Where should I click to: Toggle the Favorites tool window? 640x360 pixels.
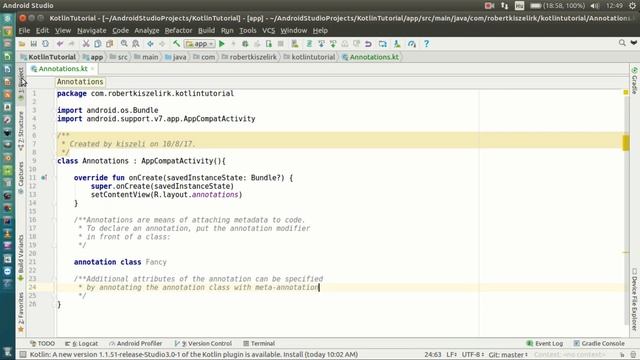[x=21, y=312]
